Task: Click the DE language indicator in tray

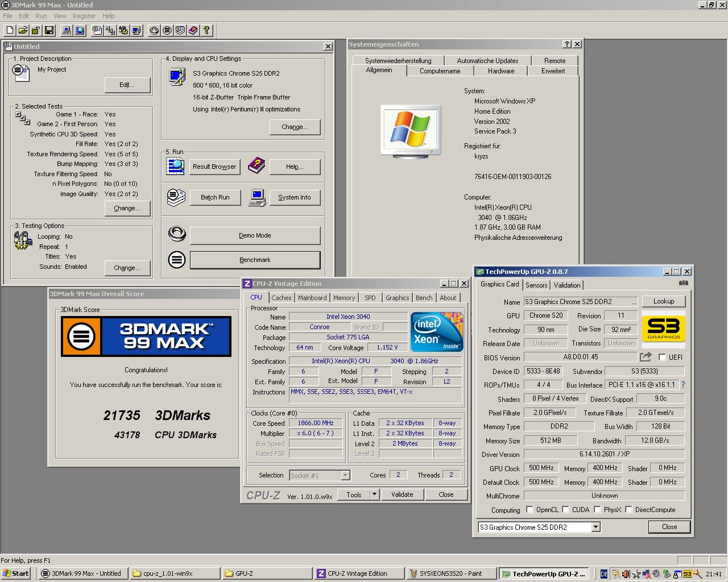Action: pyautogui.click(x=604, y=574)
